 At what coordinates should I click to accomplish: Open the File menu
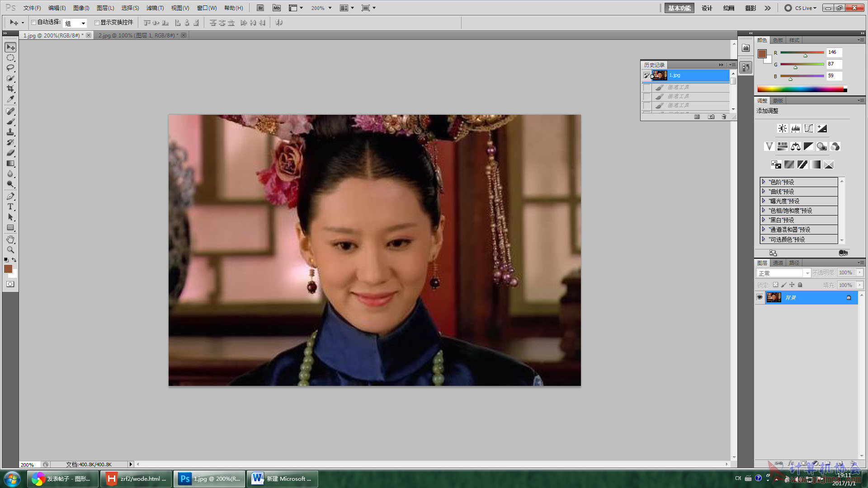coord(32,8)
